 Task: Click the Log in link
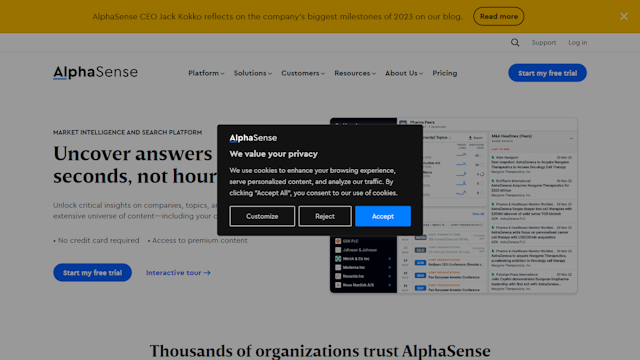coord(578,42)
